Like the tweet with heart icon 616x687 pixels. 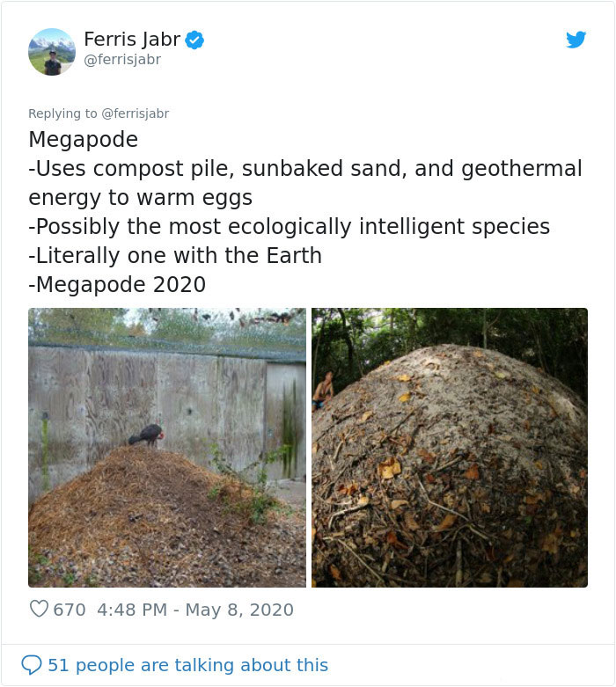(x=39, y=609)
